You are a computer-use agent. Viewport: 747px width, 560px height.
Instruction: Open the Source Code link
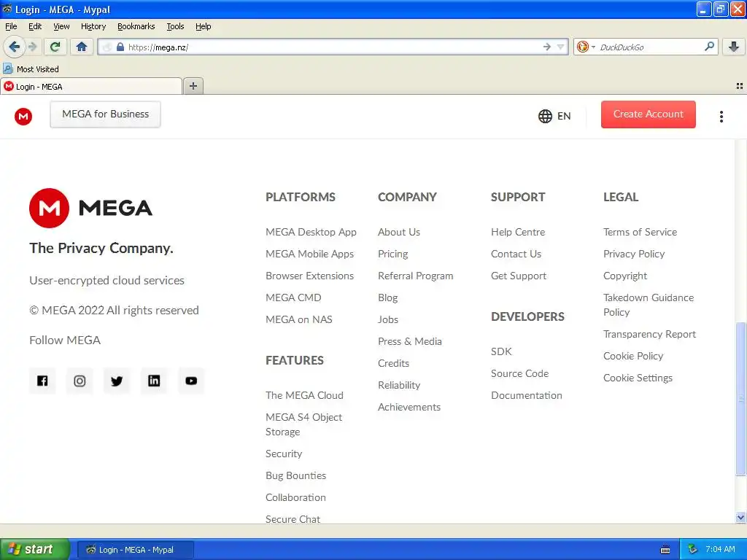[x=519, y=373]
